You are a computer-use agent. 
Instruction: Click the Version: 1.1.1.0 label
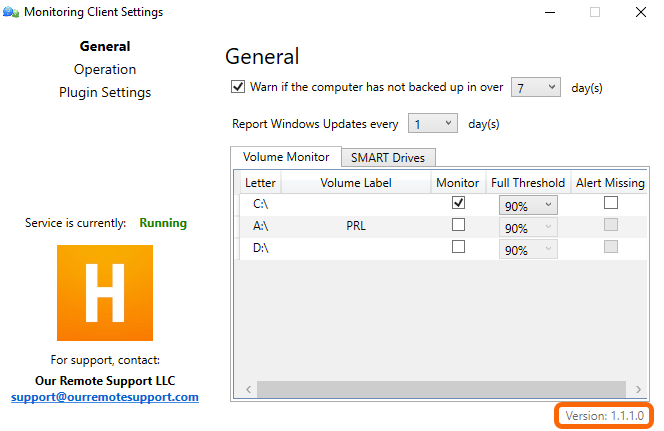pos(604,416)
